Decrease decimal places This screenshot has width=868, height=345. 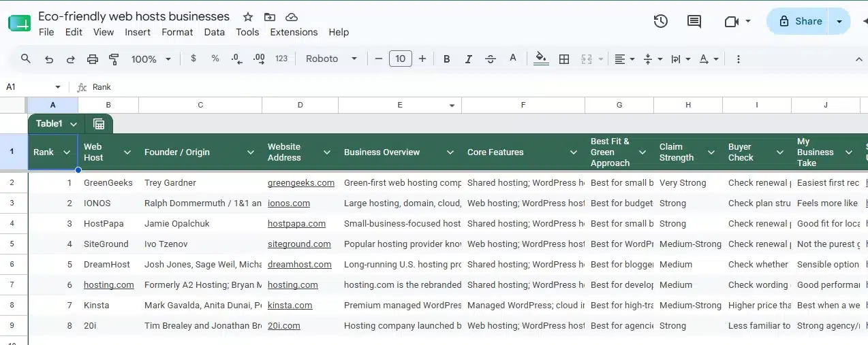point(237,59)
